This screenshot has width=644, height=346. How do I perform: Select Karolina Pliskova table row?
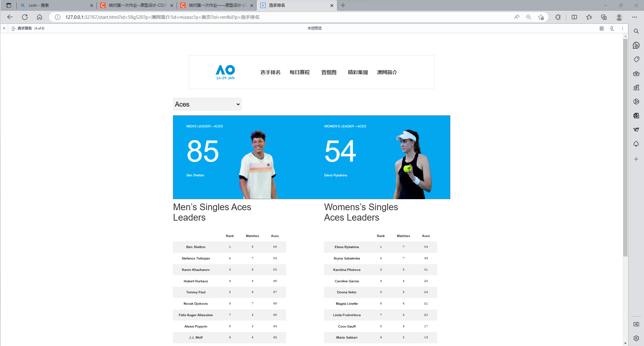coord(381,270)
